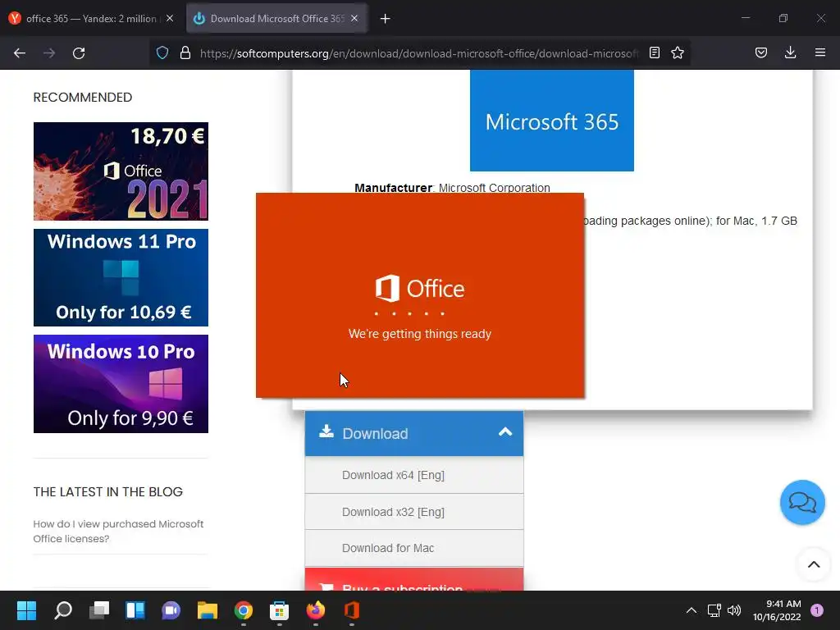Open the Windows 11 Pro offer banner

[x=121, y=277]
